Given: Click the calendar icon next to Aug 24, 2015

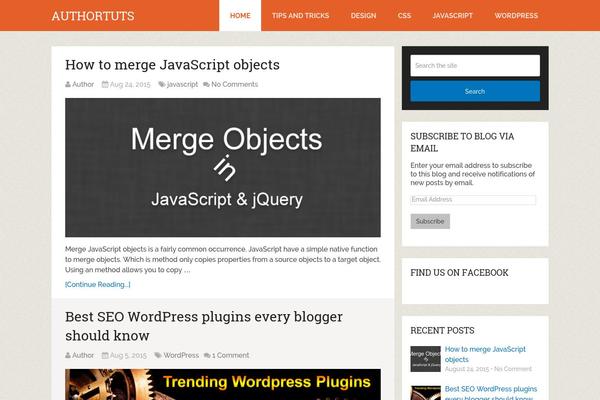Looking at the screenshot, I should (105, 85).
